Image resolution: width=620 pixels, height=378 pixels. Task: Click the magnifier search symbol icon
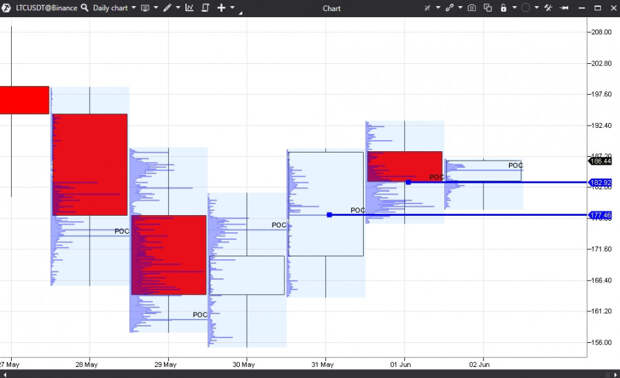[x=85, y=8]
